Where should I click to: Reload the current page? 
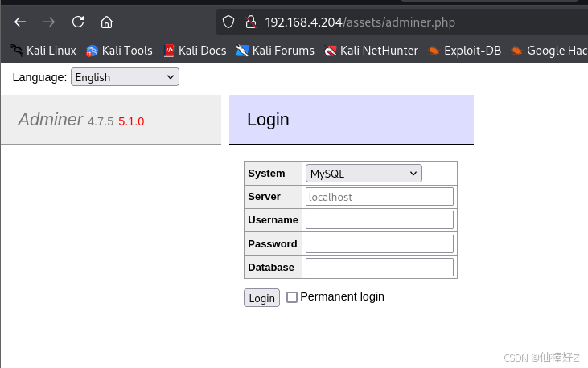78,22
